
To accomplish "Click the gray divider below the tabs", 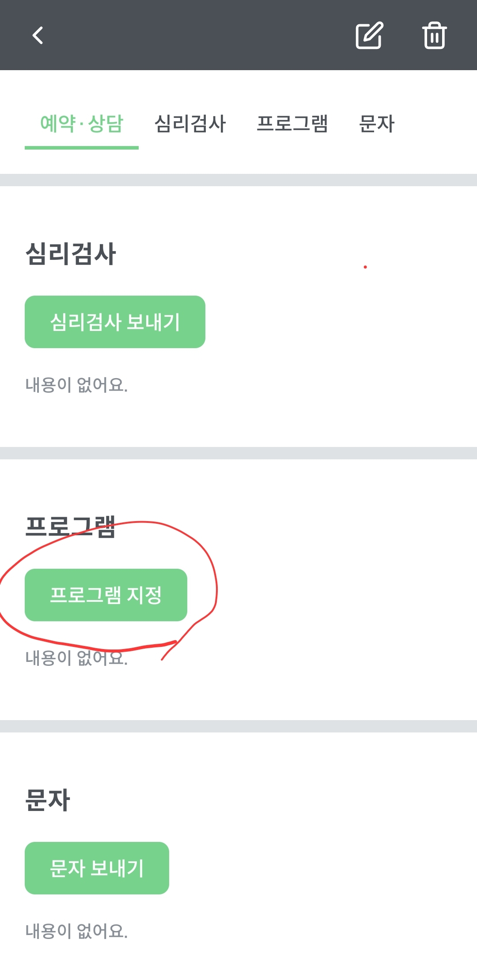I will [238, 180].
